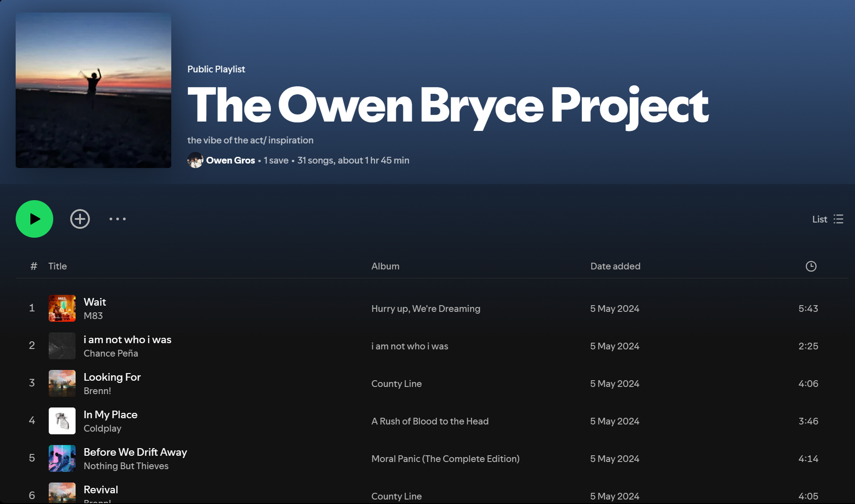Viewport: 855px width, 504px height.
Task: Open artist Coldplay
Action: point(102,428)
